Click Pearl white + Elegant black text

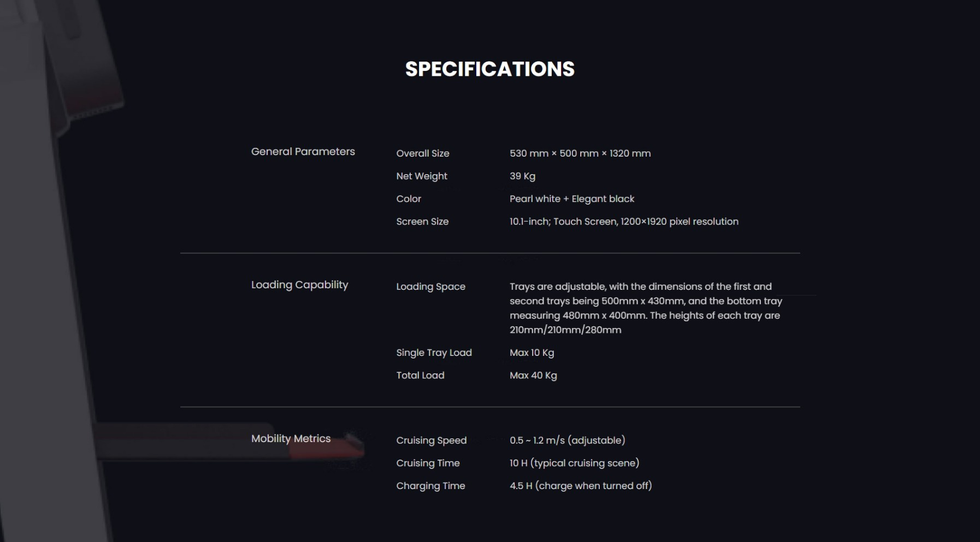pos(572,199)
